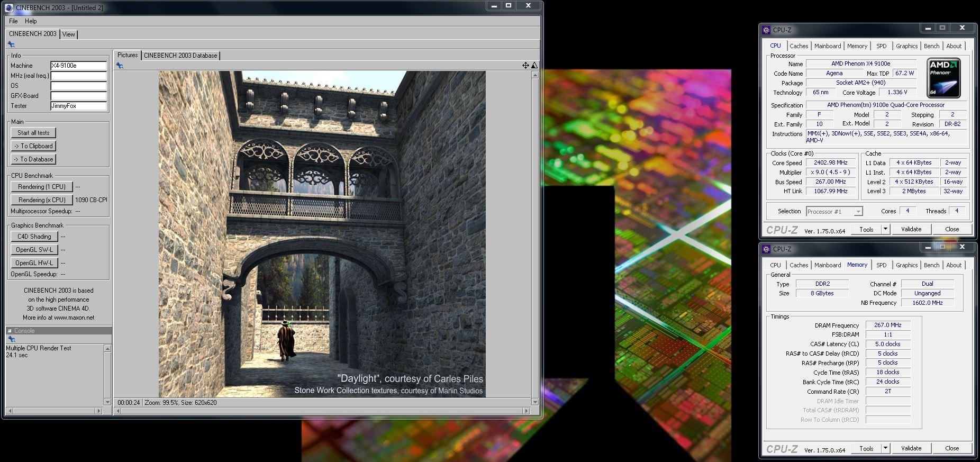The height and width of the screenshot is (462, 980).
Task: Click the triangle zoom icon above picture
Action: 534,66
